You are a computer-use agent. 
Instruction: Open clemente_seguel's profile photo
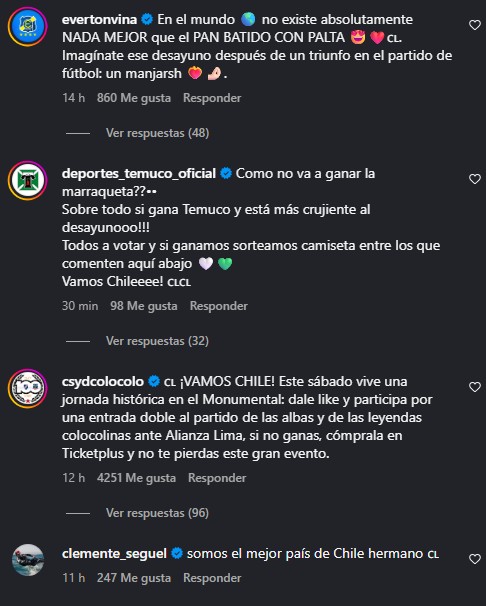(x=27, y=560)
